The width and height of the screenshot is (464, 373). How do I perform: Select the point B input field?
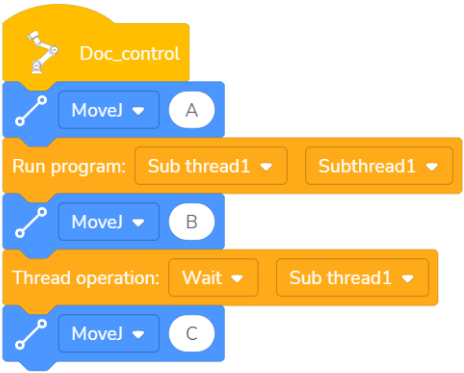click(x=192, y=222)
